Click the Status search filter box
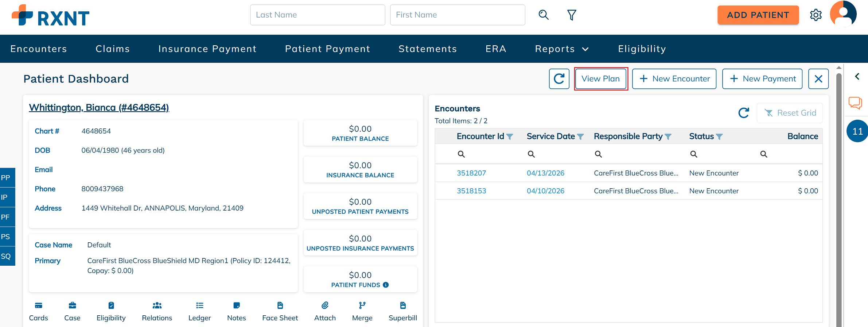 pos(720,154)
